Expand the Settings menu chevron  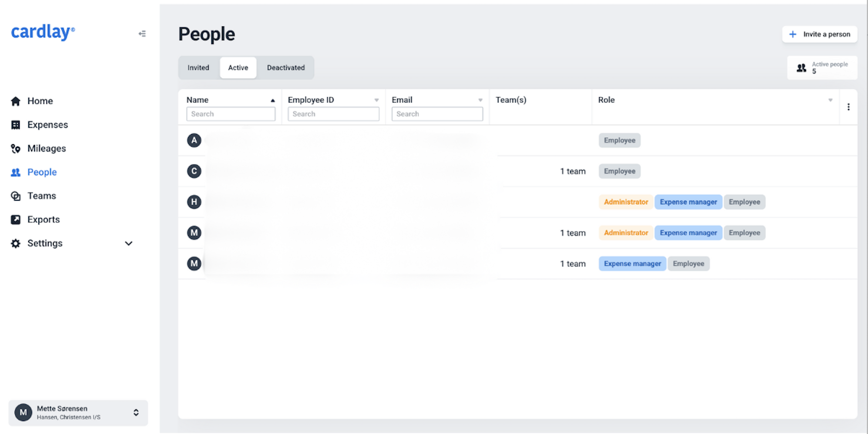(129, 243)
